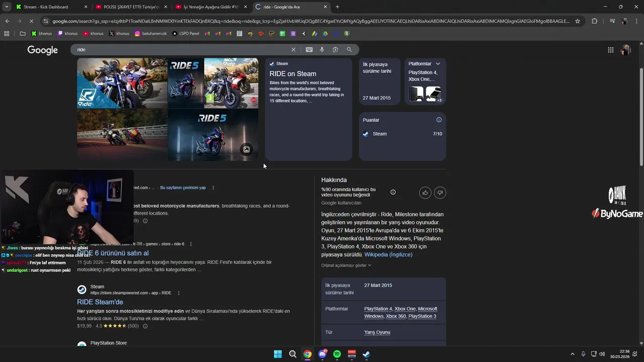The height and width of the screenshot is (362, 644).
Task: Go back to the previous page
Action: tap(7, 21)
